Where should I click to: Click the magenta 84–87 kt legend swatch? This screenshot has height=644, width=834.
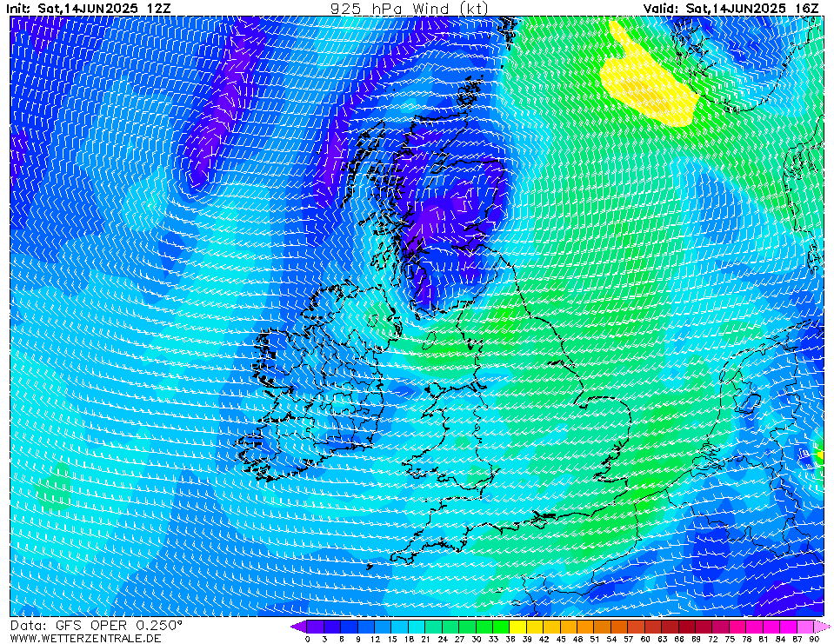pos(788,626)
